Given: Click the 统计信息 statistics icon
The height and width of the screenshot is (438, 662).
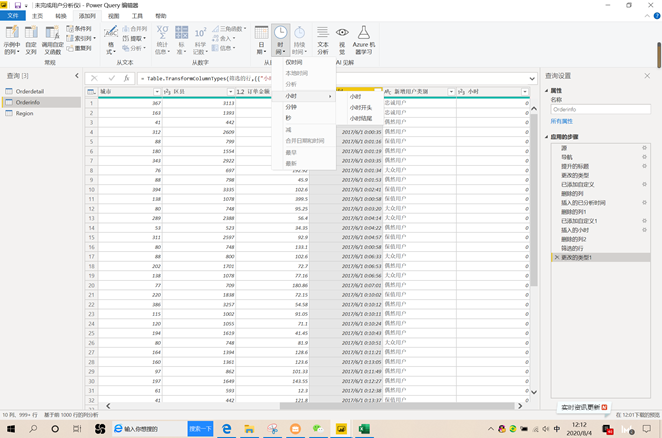Looking at the screenshot, I should point(162,33).
